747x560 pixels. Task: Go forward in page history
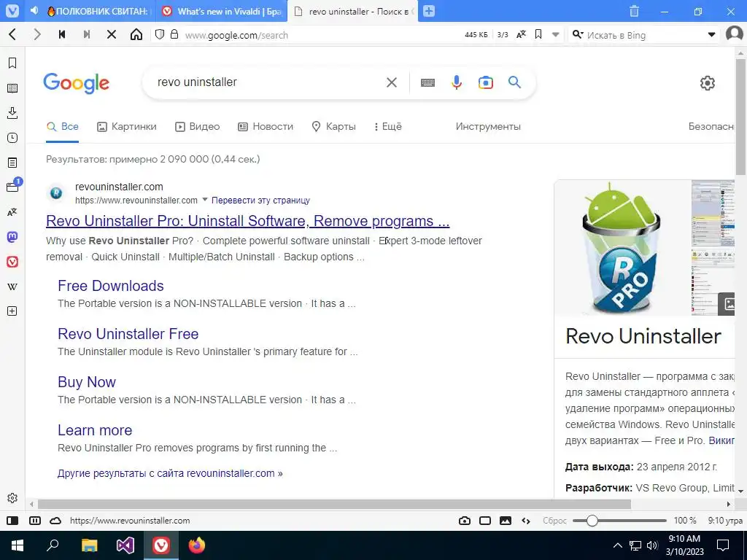point(37,34)
